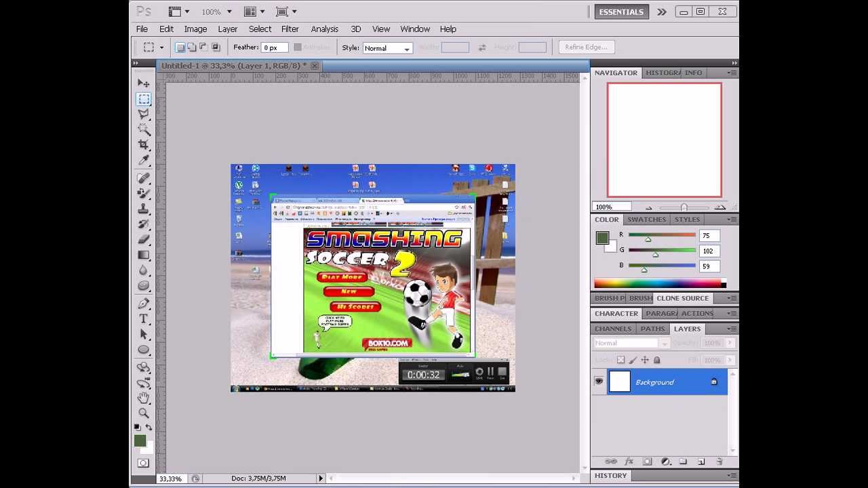This screenshot has width=868, height=488.
Task: Switch to the Channels tab
Action: click(x=613, y=329)
